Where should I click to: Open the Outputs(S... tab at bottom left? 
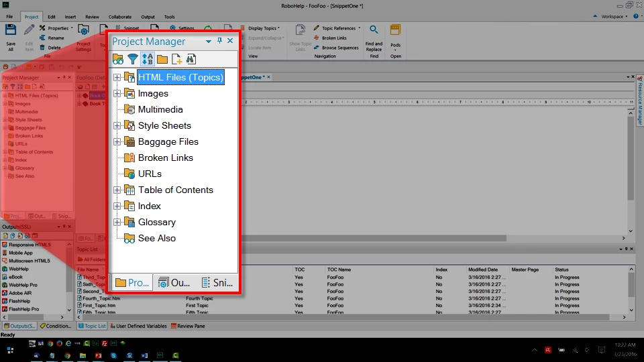pos(19,326)
